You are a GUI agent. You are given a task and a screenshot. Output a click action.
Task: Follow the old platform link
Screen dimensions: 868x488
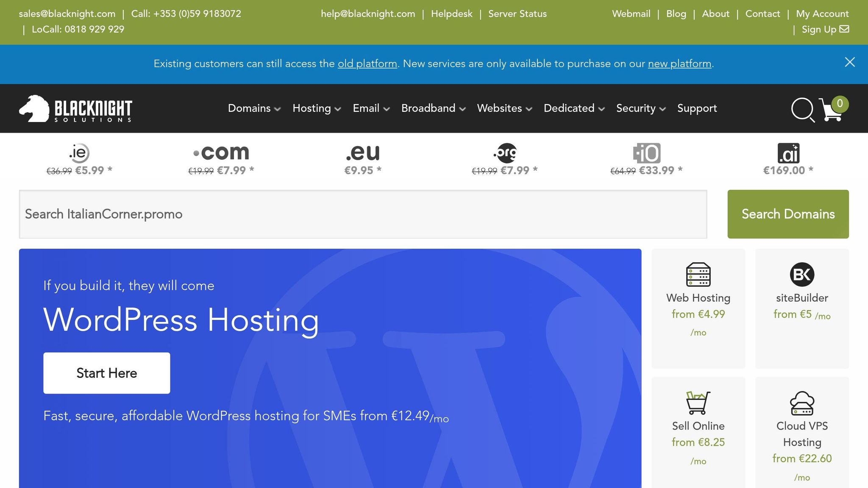(367, 64)
